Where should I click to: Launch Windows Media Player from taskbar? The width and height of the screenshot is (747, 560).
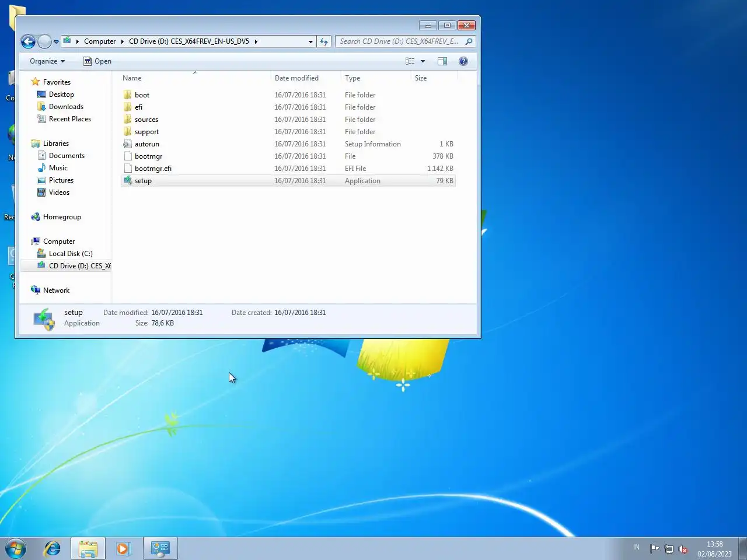[x=124, y=548]
